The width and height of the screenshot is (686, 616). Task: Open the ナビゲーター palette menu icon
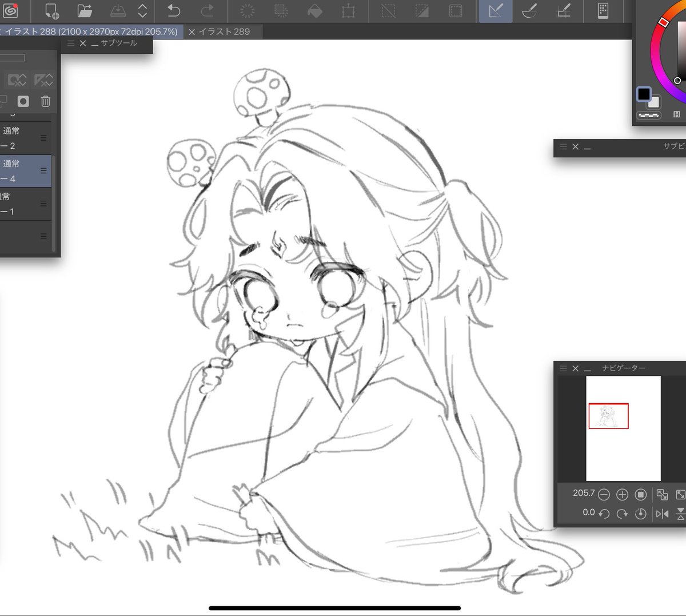tap(563, 368)
